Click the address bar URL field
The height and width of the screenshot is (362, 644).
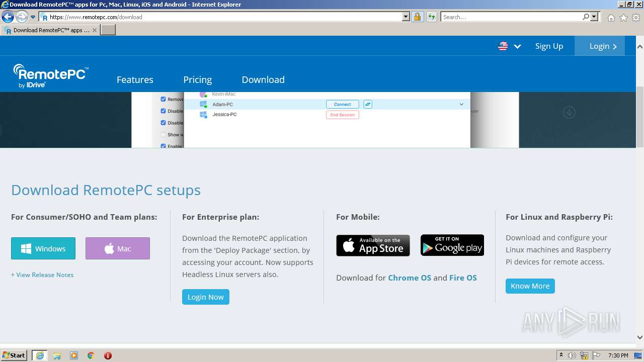(x=221, y=17)
